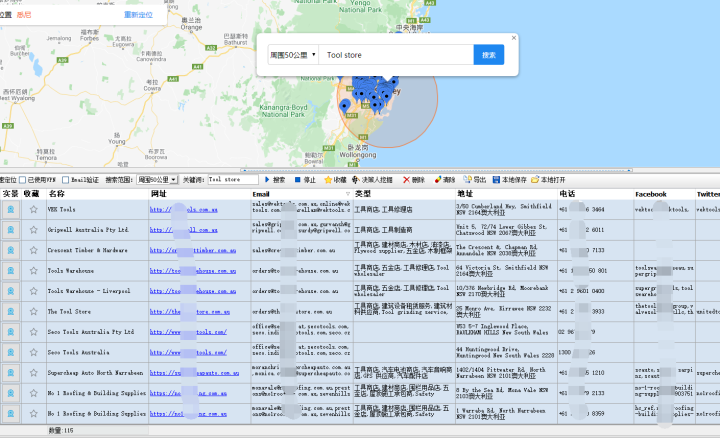Viewport: 720px width, 438px height.
Task: Sort by the 电话 column header
Action: pyautogui.click(x=596, y=194)
